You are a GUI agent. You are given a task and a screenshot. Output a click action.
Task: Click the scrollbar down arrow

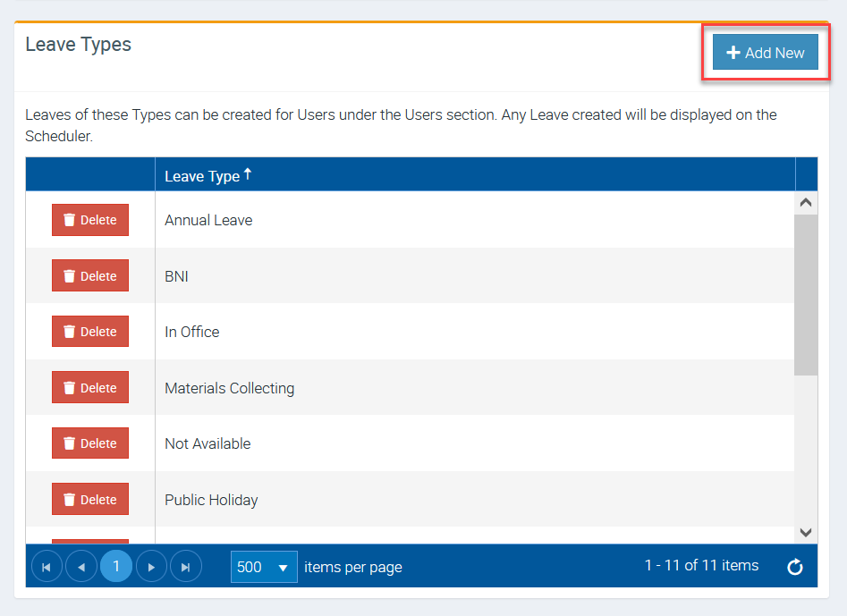point(806,532)
